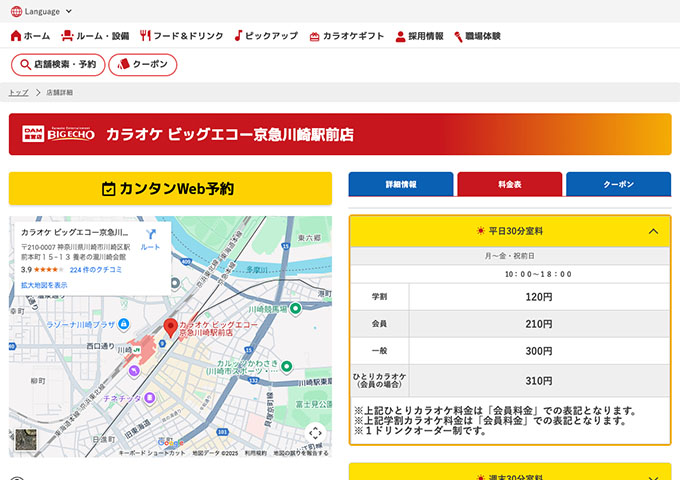Switch to 詳細情報 tab

click(x=401, y=184)
